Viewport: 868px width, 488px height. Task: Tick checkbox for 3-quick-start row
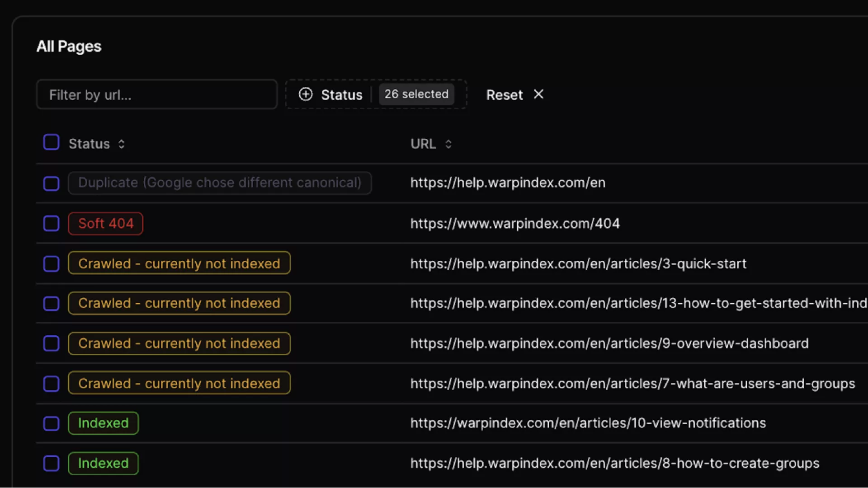click(x=51, y=264)
